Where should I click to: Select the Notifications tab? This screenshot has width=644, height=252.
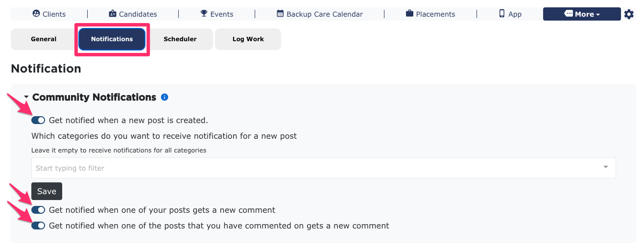tap(112, 39)
